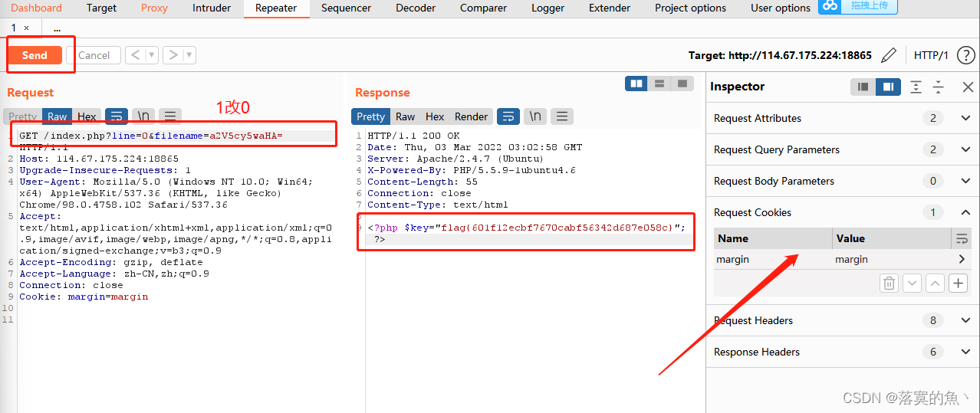Open the forward history dropdown arrow
The width and height of the screenshot is (980, 413).
point(190,55)
